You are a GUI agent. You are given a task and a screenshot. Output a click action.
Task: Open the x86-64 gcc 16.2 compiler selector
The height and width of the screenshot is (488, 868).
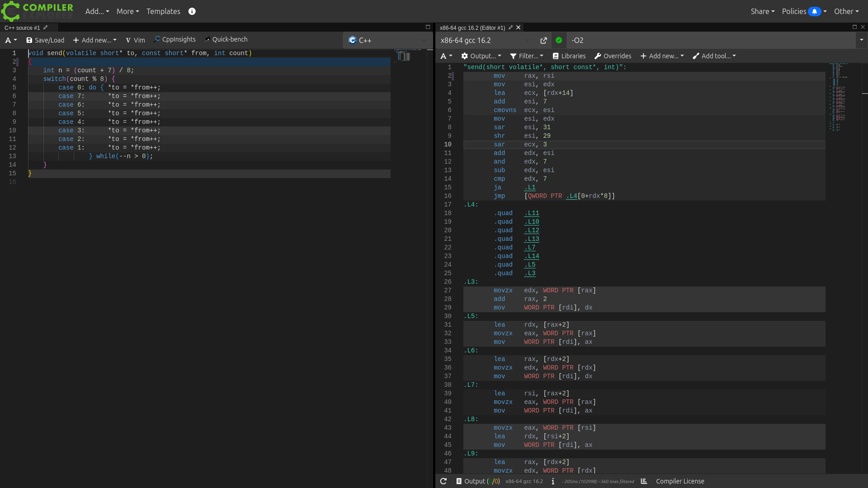pos(485,40)
